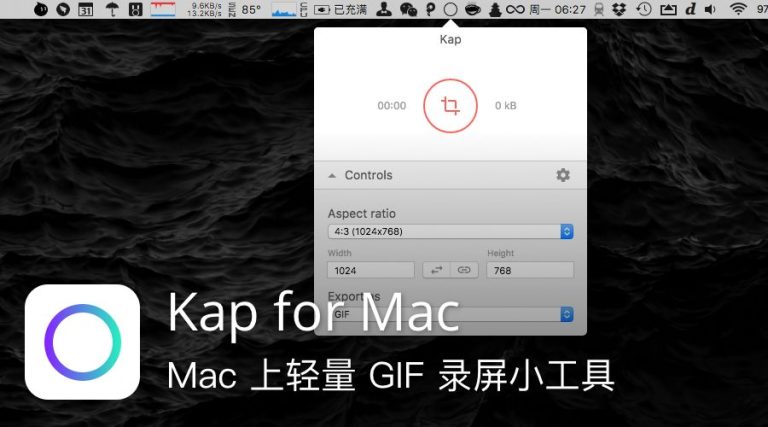Click the pagoda-shaped menu bar icon
This screenshot has height=427, width=768.
[495, 9]
